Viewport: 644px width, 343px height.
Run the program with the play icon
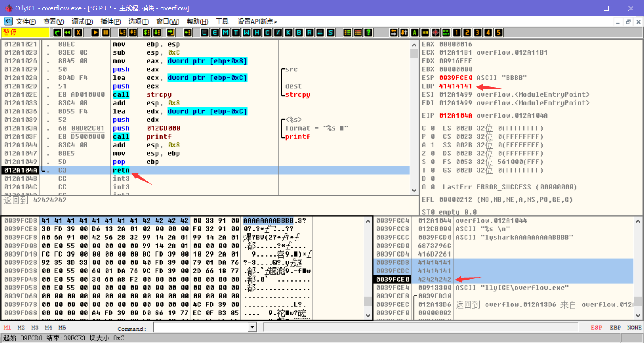[x=95, y=32]
